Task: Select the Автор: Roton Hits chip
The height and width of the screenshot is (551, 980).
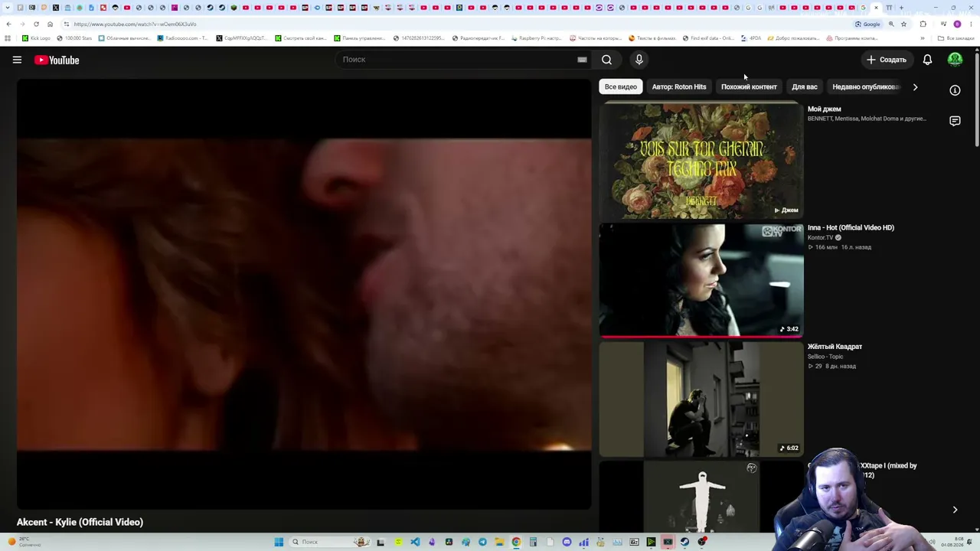Action: [679, 86]
